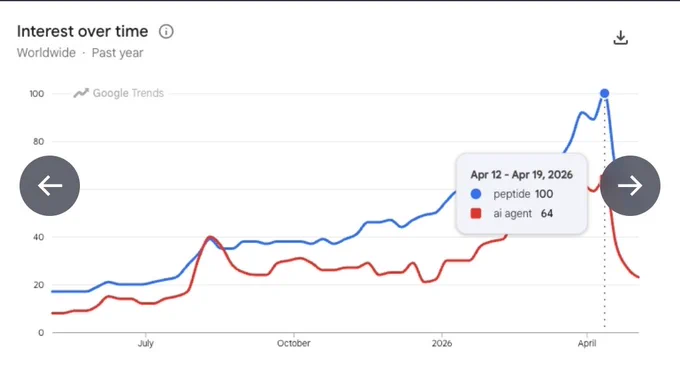Click the ai agent term in the tooltip
This screenshot has height=369, width=680.
(x=513, y=213)
